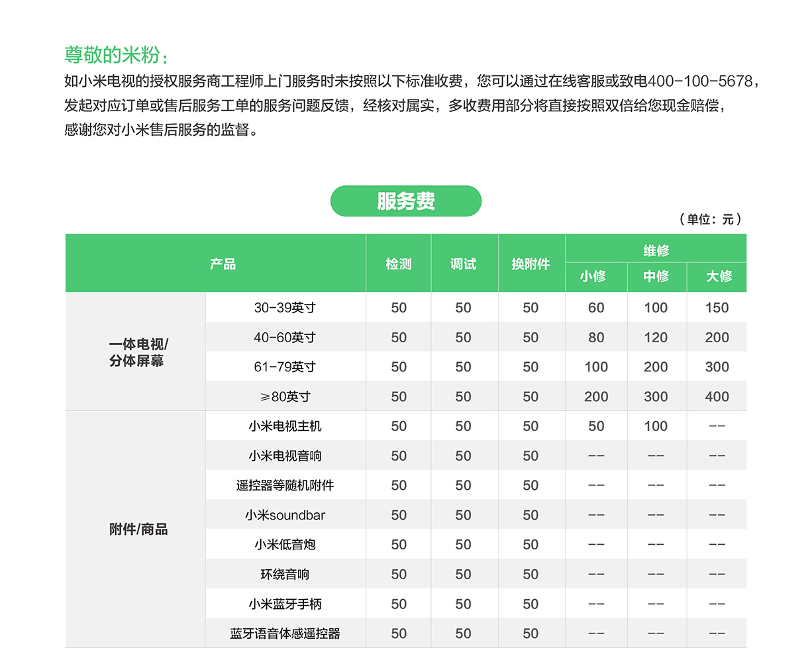The width and height of the screenshot is (812, 654).
Task: Click the （单位：元） unit label
Action: tap(710, 219)
